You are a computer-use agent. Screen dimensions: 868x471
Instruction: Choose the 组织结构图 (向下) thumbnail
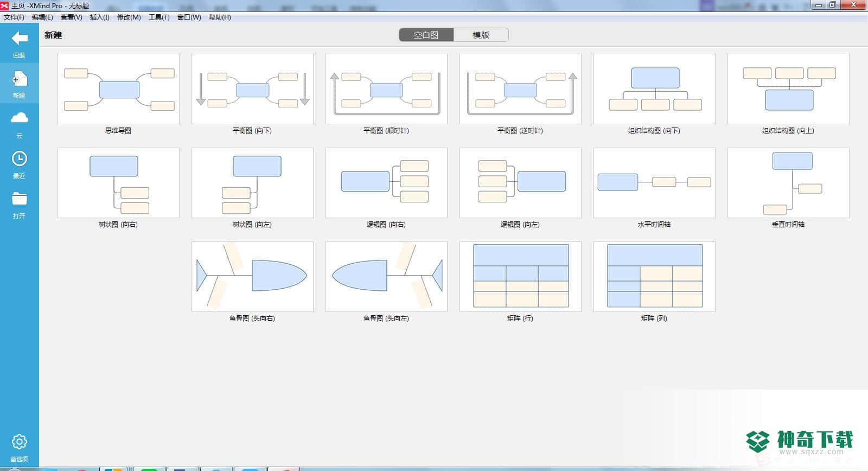[x=654, y=89]
